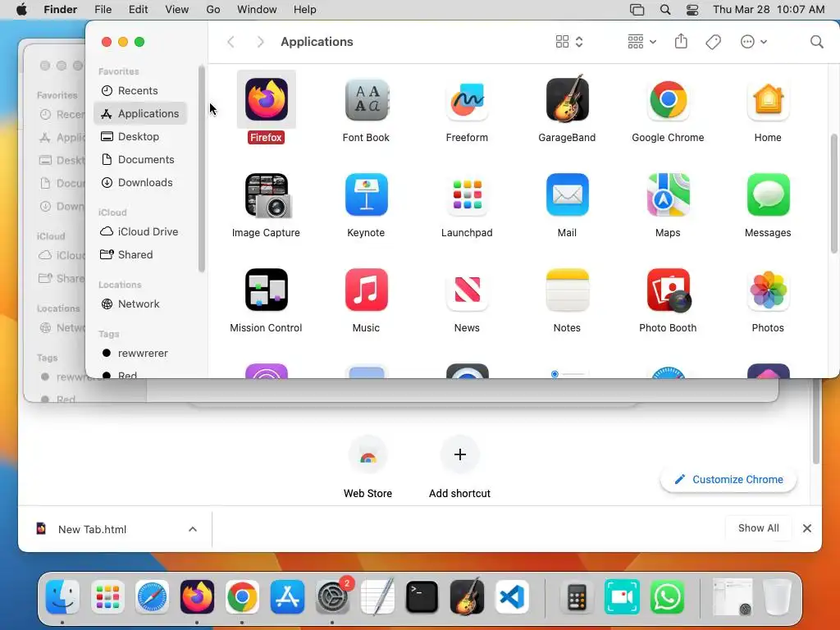This screenshot has width=840, height=630.
Task: Open the Web Store shortcut
Action: 368,468
